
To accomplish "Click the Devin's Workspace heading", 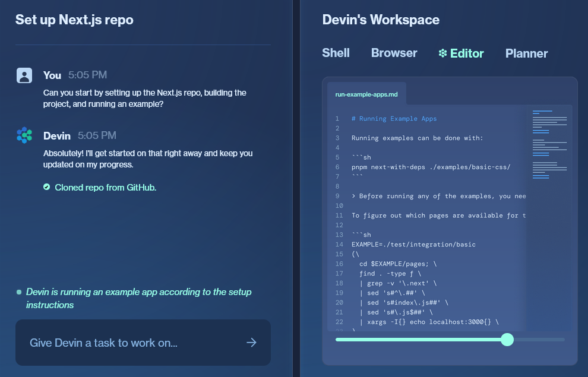I will click(x=381, y=20).
